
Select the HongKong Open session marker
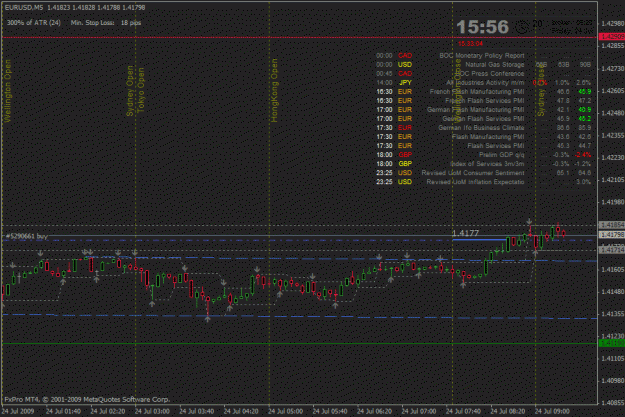(274, 90)
